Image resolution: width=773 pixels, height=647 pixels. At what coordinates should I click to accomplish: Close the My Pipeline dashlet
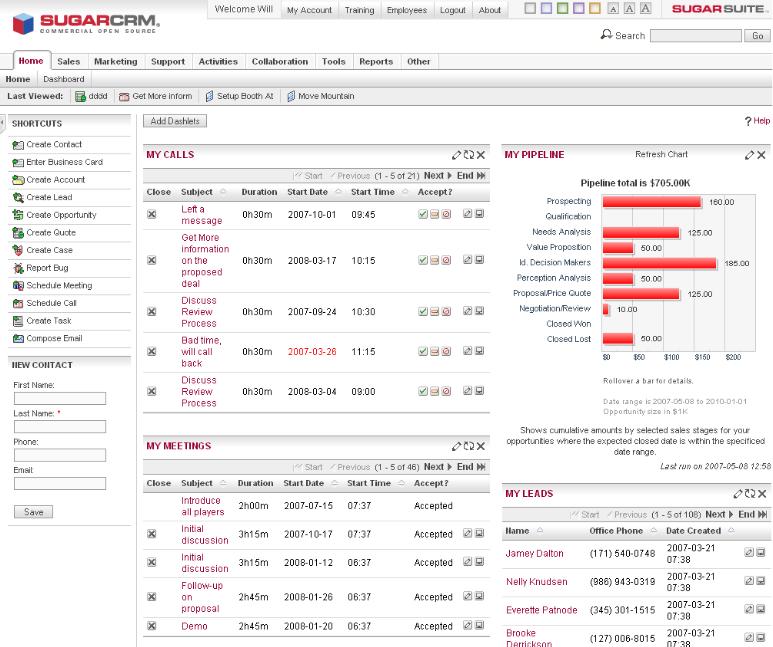click(761, 155)
